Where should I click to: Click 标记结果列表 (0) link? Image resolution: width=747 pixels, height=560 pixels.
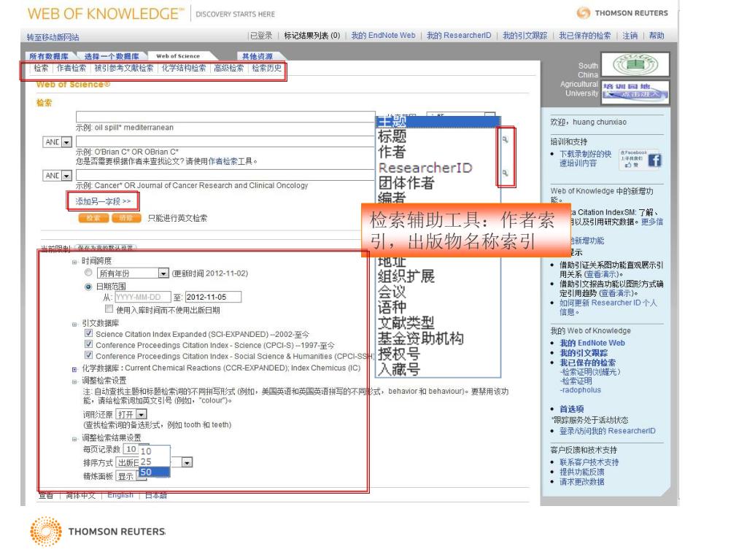pyautogui.click(x=312, y=35)
